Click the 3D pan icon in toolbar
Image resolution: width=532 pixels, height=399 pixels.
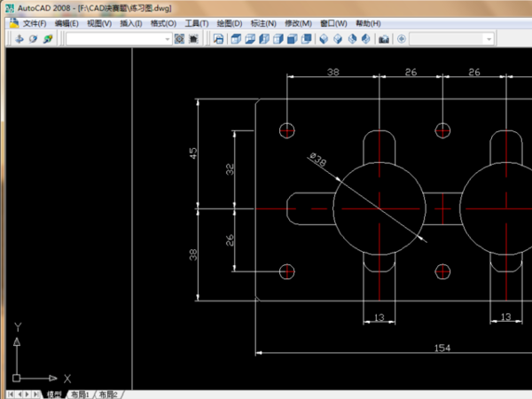[19, 39]
